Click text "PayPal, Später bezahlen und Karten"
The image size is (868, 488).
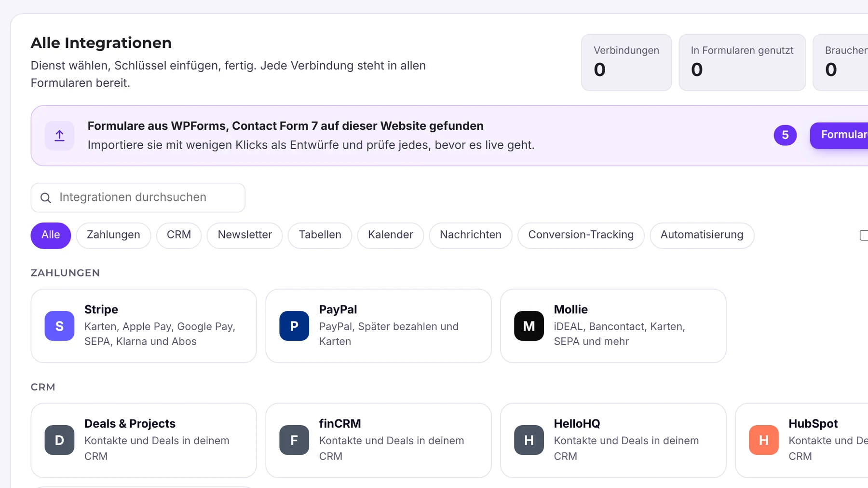coord(389,334)
